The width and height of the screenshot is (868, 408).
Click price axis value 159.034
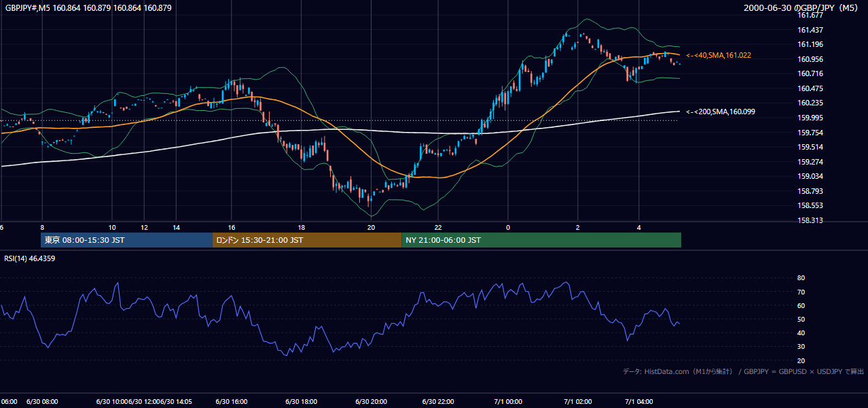(810, 176)
